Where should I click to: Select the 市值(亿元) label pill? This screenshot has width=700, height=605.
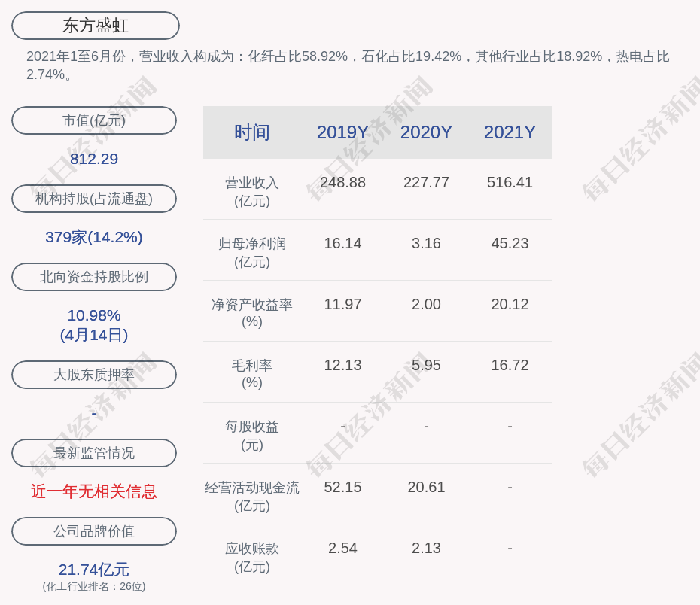coord(94,120)
